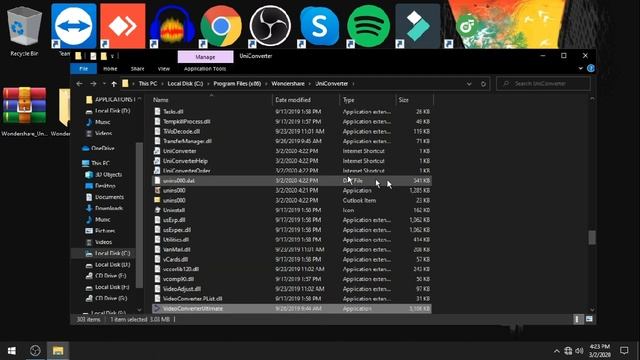
Task: Click This PC in the address breadcrumb
Action: 148,84
